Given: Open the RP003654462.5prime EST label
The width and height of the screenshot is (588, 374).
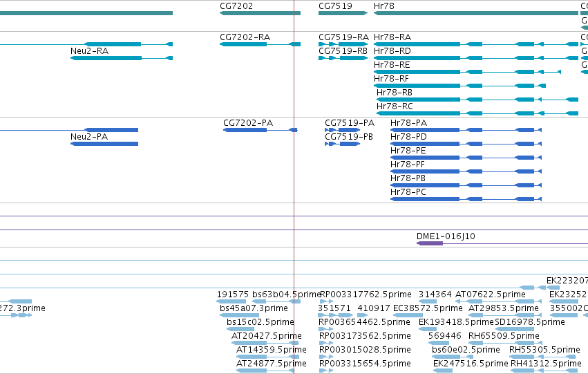Looking at the screenshot, I should coord(364,322).
